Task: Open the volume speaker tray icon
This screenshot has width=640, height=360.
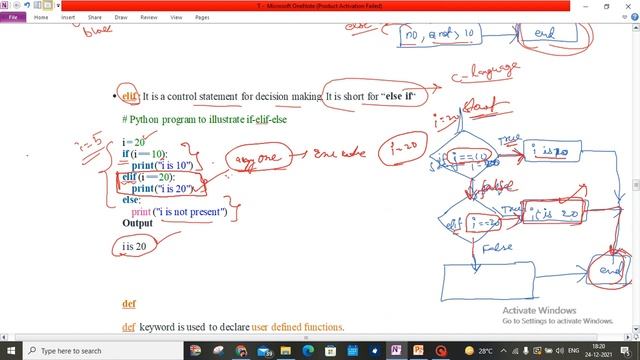Action: tap(560, 351)
